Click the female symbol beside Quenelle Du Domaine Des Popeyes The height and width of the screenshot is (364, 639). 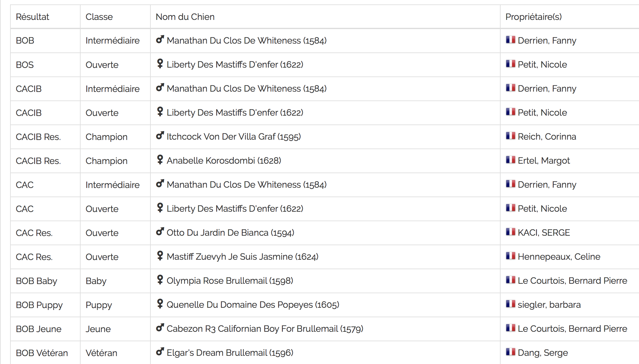160,304
